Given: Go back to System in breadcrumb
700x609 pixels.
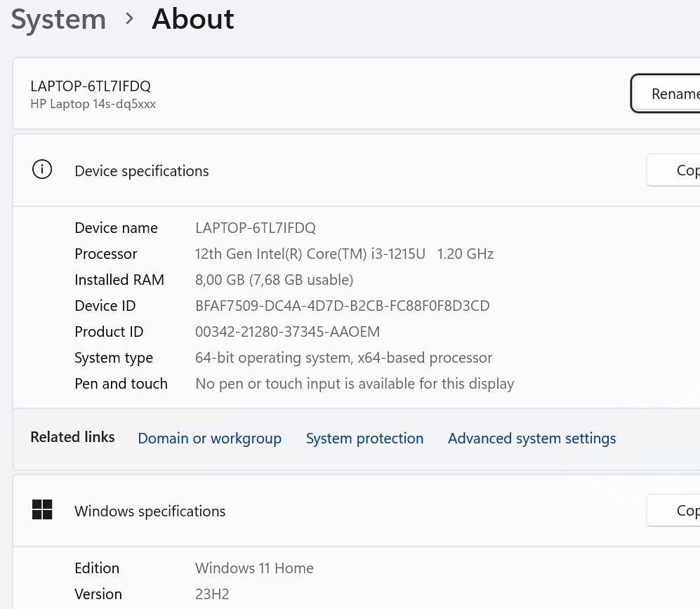Looking at the screenshot, I should pos(58,19).
